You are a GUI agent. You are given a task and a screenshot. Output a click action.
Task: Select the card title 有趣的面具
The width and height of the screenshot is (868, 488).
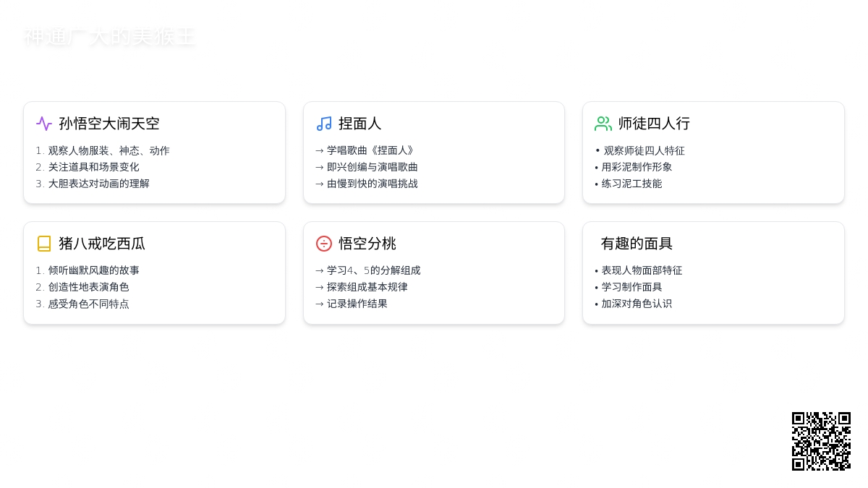pyautogui.click(x=637, y=244)
